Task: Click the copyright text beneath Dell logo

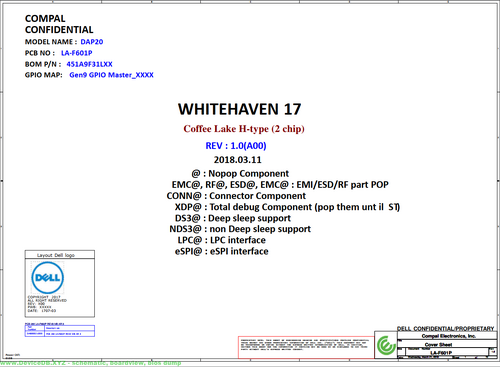Action: coord(47,304)
